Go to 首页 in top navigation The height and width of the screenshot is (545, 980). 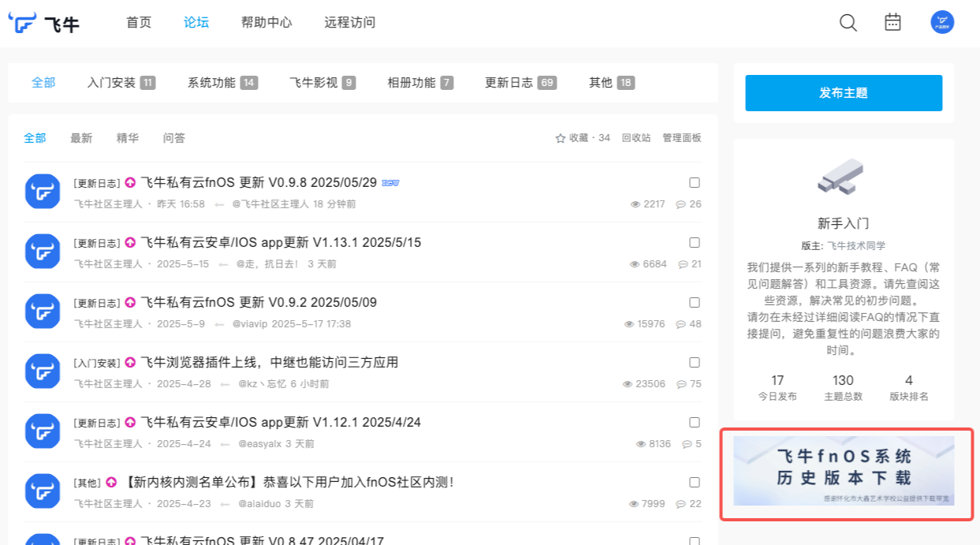pos(139,23)
